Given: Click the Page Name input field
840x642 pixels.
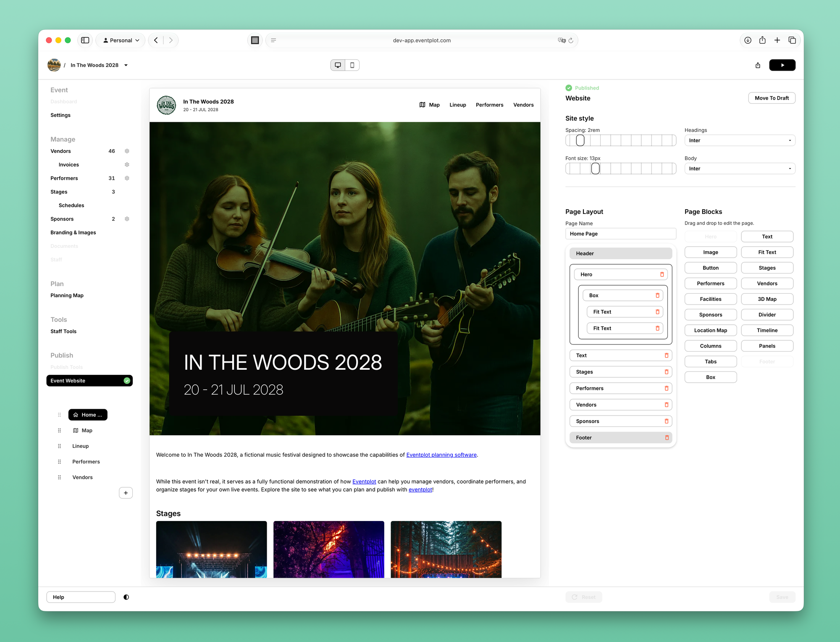Looking at the screenshot, I should [x=620, y=234].
